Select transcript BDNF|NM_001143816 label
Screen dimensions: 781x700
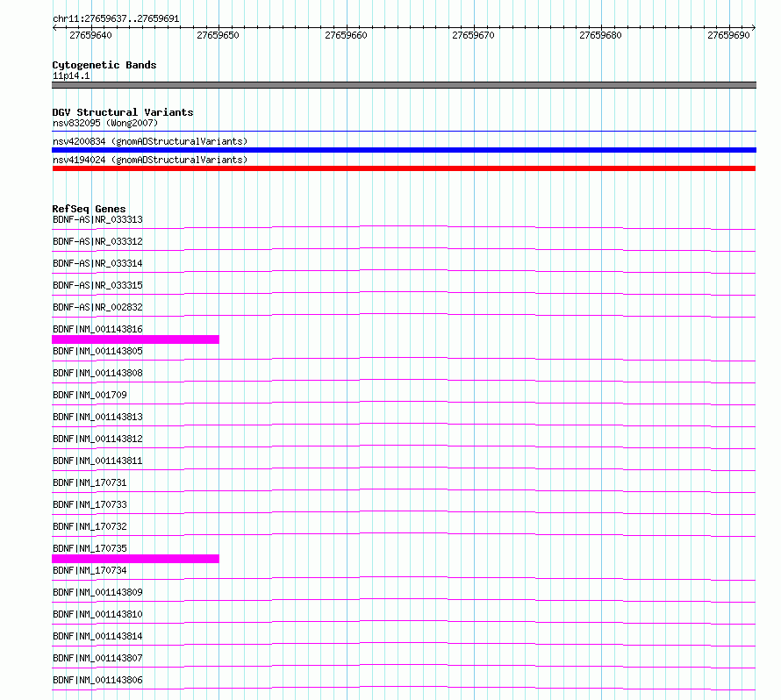[97, 329]
